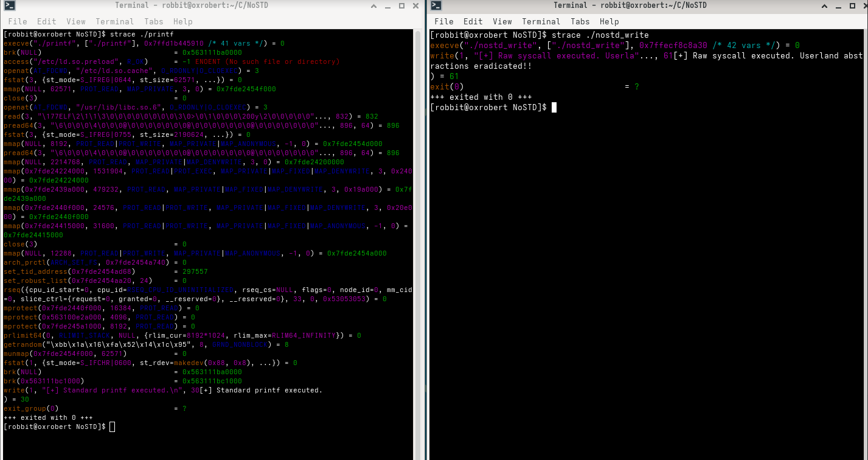Click the exit(0) line in right terminal
This screenshot has width=868, height=460.
[535, 86]
